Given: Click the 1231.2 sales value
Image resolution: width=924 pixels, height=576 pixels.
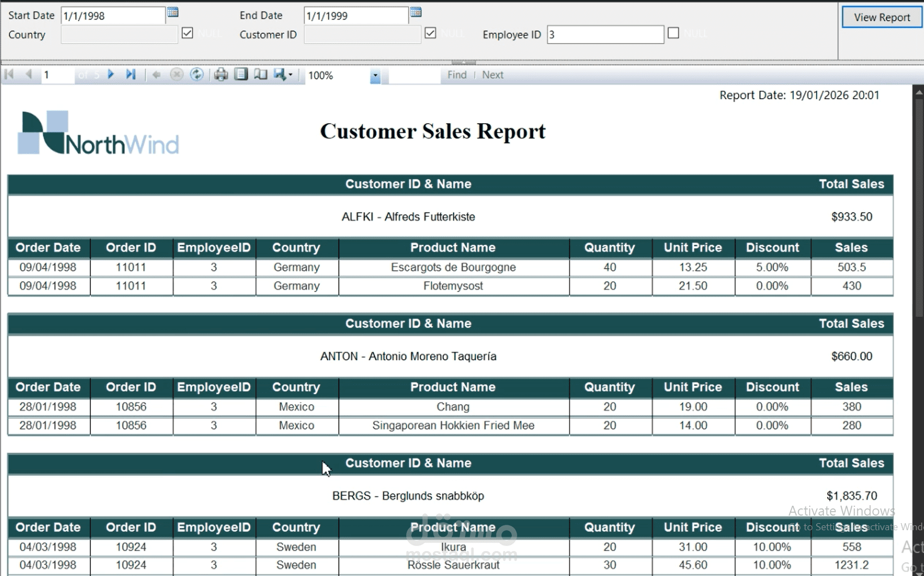Looking at the screenshot, I should (852, 565).
